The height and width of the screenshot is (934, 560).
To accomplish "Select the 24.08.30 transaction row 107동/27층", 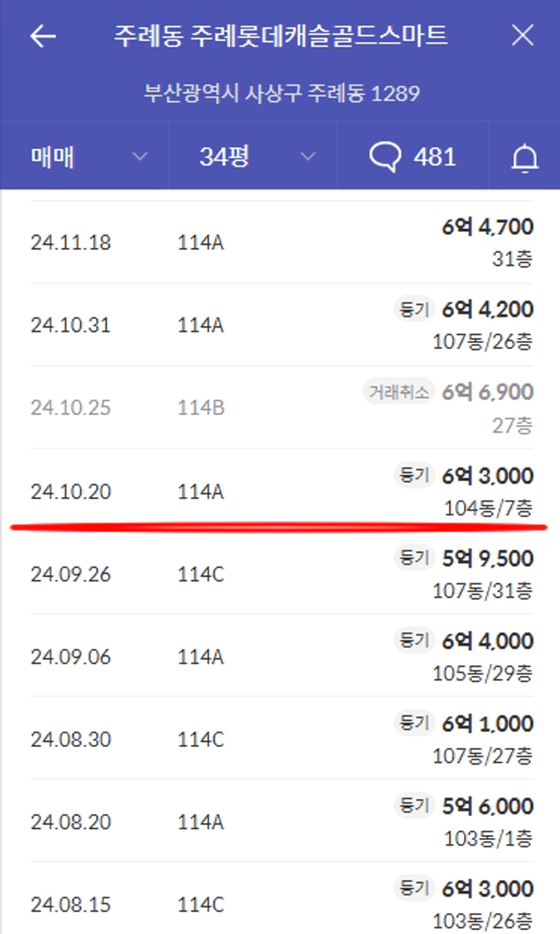I will [282, 738].
